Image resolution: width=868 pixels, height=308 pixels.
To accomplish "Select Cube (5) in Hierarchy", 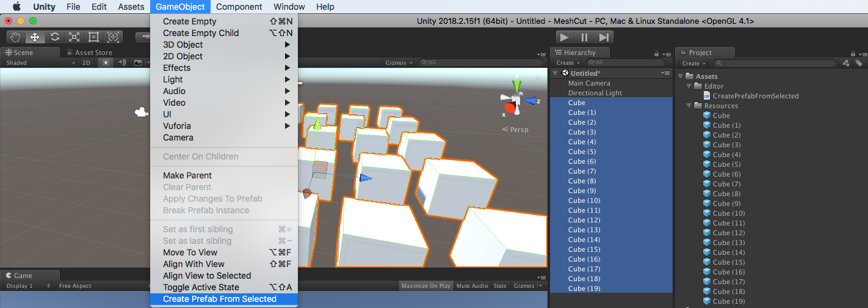I will (611, 152).
